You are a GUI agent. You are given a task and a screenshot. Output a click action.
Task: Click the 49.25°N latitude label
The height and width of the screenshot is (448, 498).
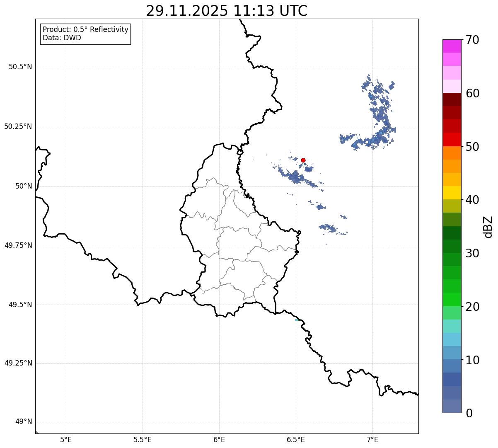(18, 363)
